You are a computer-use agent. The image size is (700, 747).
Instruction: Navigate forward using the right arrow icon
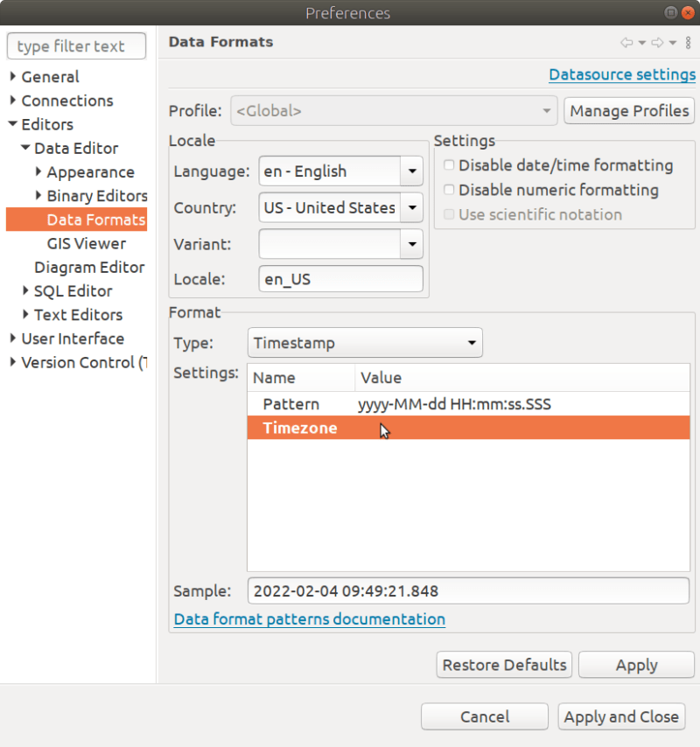click(657, 42)
